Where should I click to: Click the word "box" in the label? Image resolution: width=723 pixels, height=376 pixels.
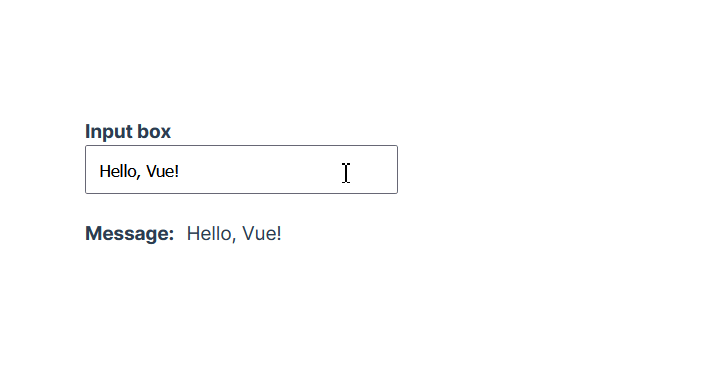click(x=154, y=132)
